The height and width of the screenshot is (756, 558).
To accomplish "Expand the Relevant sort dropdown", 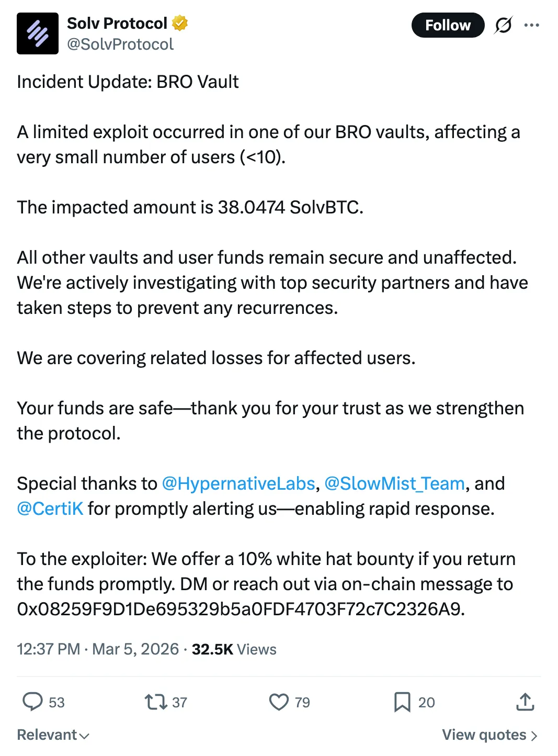I will tap(53, 735).
